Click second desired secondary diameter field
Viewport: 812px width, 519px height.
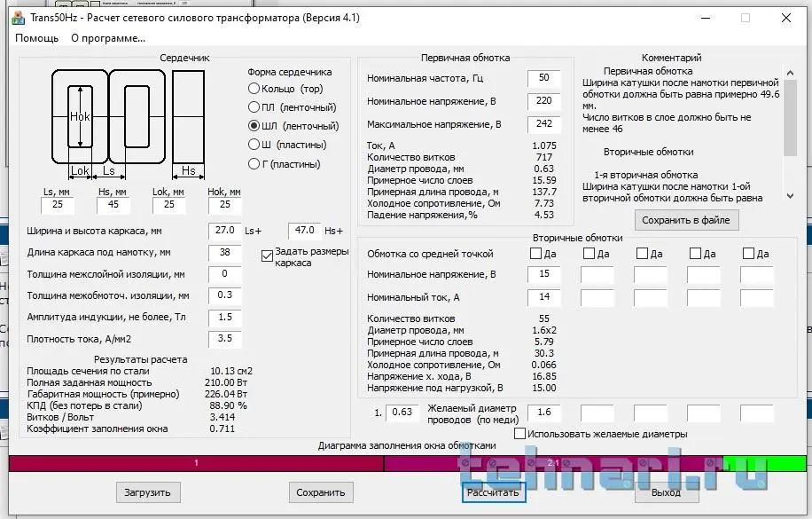pyautogui.click(x=597, y=413)
